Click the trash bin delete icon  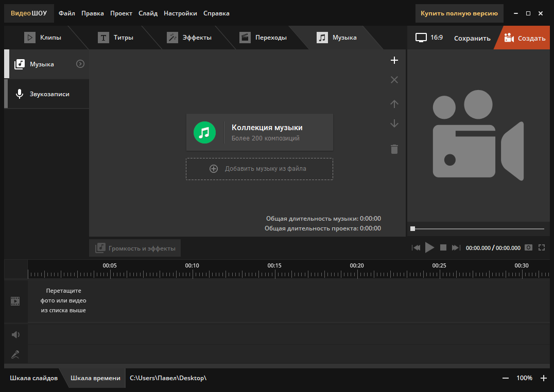pyautogui.click(x=394, y=149)
